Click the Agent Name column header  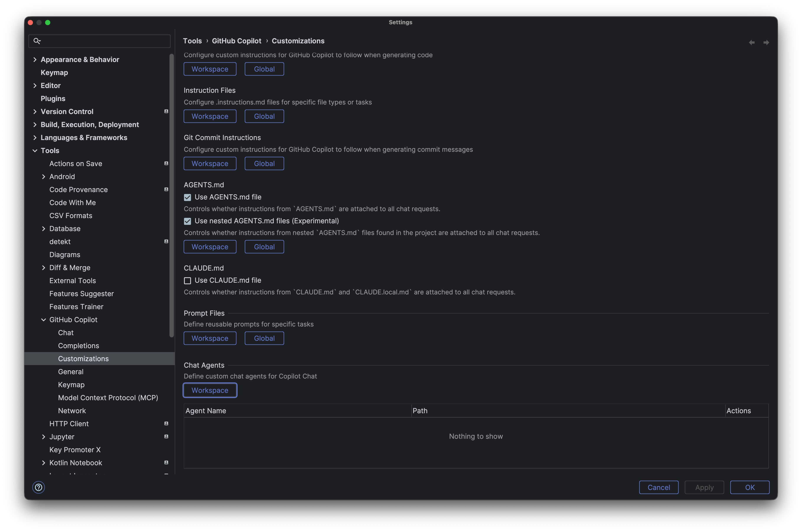point(298,411)
